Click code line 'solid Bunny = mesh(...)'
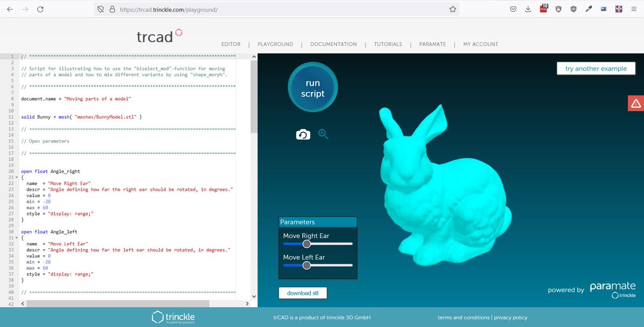Image resolution: width=644 pixels, height=327 pixels. pos(81,117)
